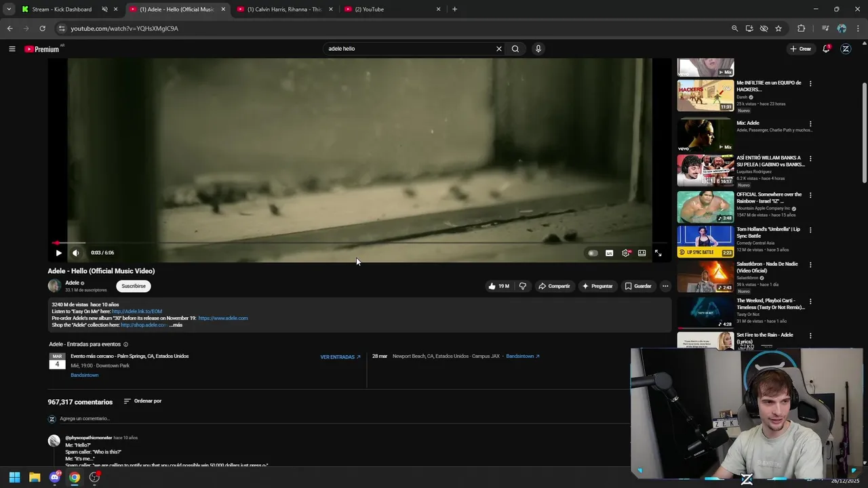The width and height of the screenshot is (868, 488).
Task: Enter fullscreen mode on the video
Action: [658, 253]
